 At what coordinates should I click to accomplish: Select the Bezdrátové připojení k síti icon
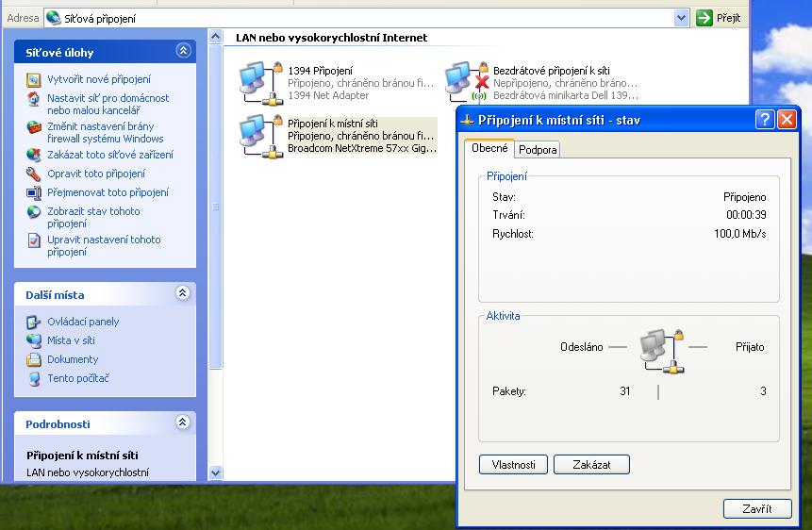point(467,82)
